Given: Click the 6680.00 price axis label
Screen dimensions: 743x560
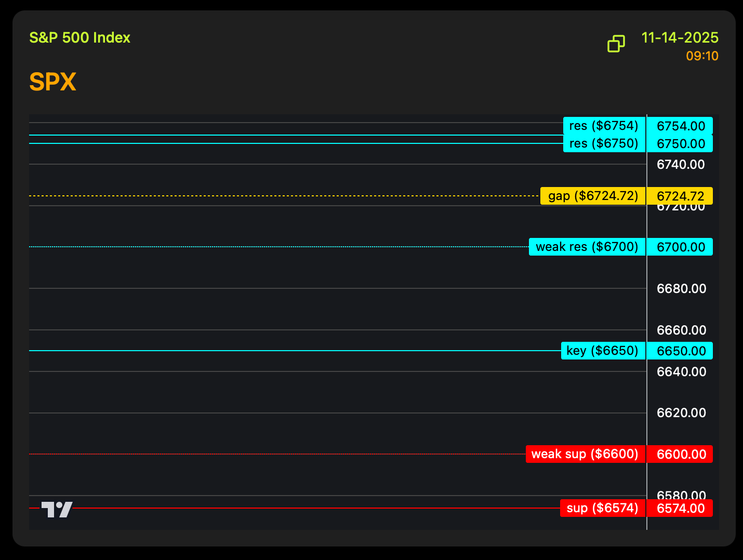Looking at the screenshot, I should coord(681,288).
